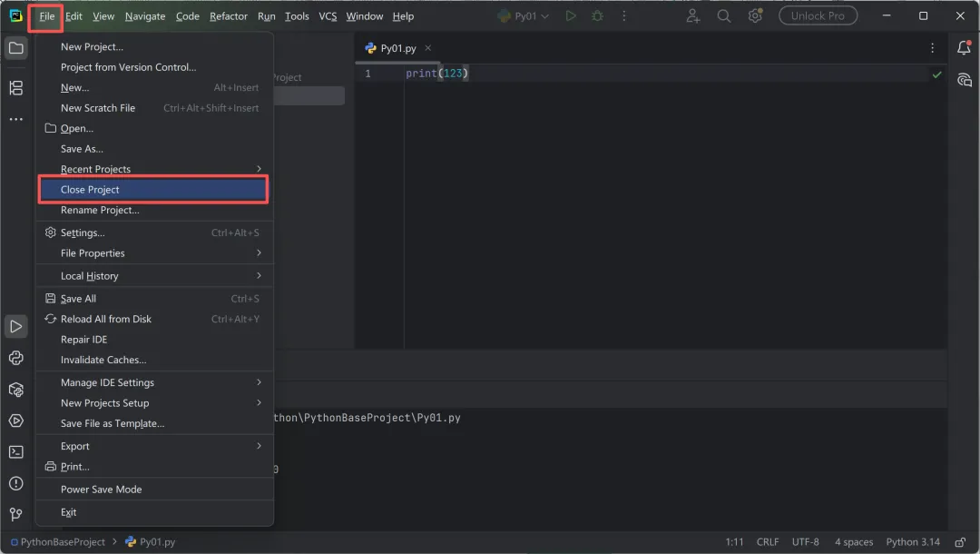Expand the Manage IDE Settings submenu
This screenshot has height=554, width=980.
coord(154,382)
